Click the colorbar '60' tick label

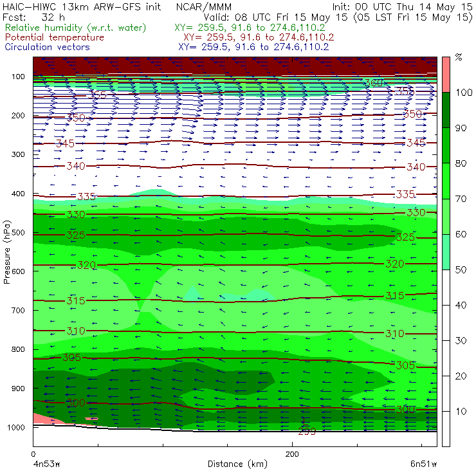461,234
